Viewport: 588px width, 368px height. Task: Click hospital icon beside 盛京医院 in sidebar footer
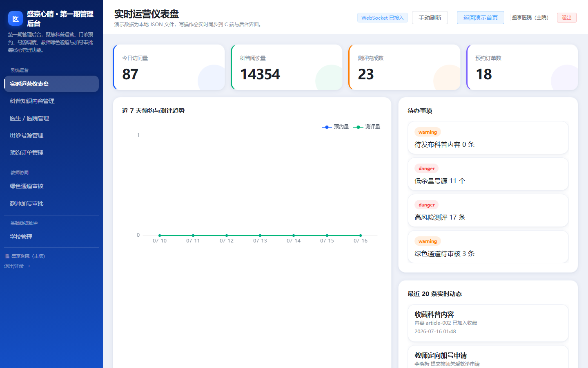7,256
